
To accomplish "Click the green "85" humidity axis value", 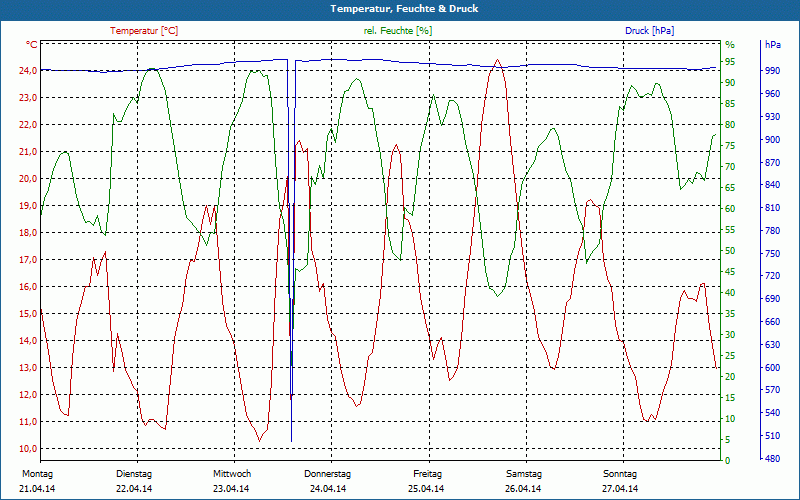I will tap(730, 104).
